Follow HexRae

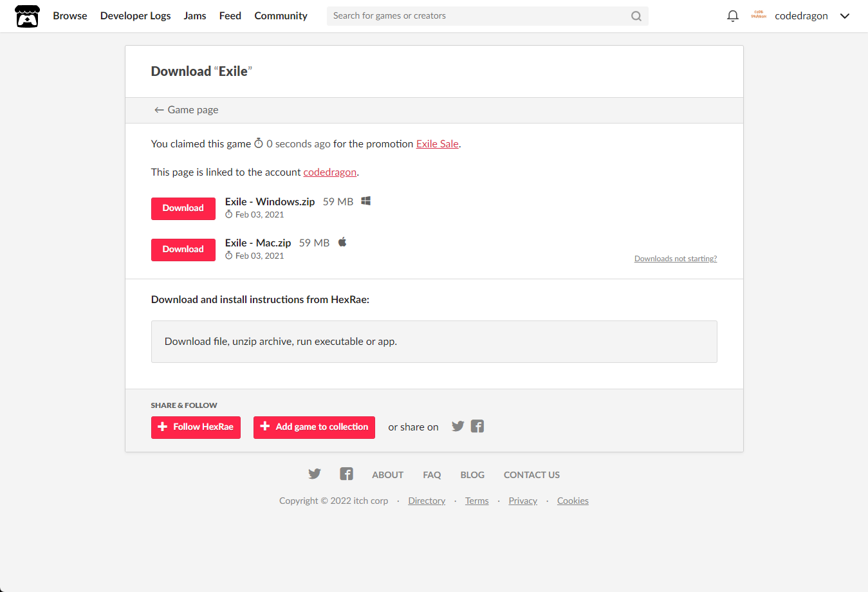(x=196, y=427)
